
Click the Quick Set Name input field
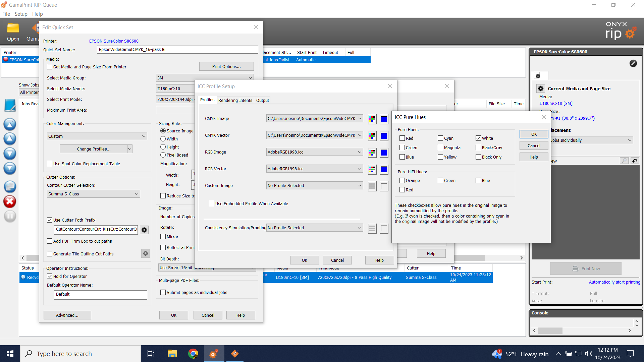(x=177, y=50)
